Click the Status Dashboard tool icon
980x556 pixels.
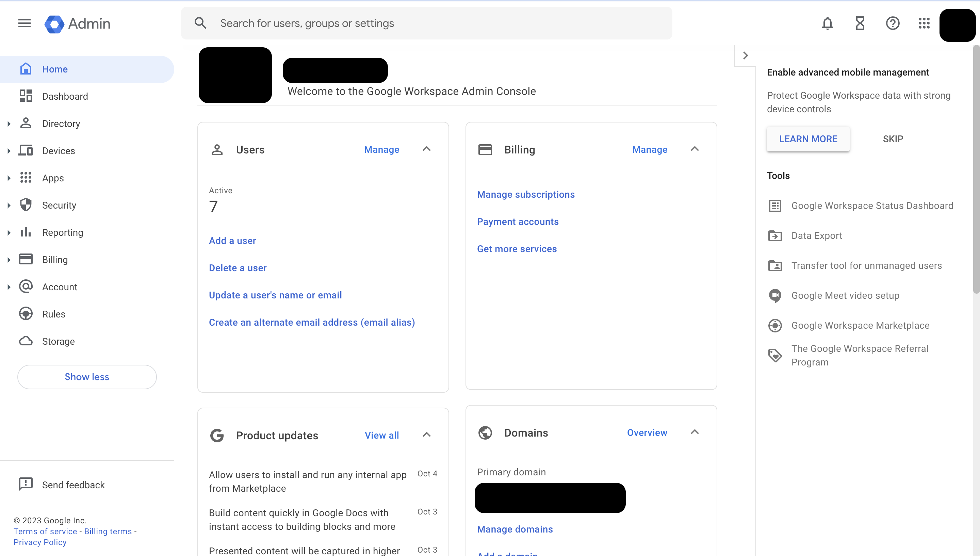tap(775, 206)
